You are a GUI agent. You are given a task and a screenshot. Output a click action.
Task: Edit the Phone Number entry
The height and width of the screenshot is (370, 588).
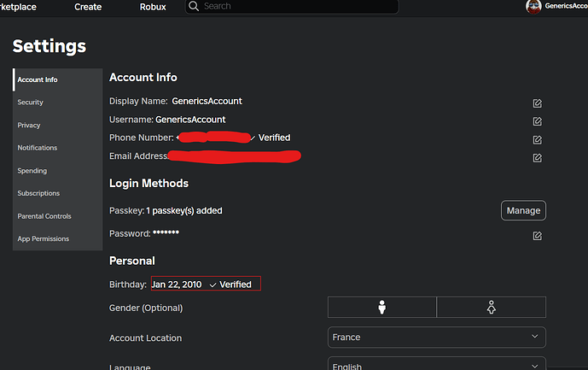[537, 139]
